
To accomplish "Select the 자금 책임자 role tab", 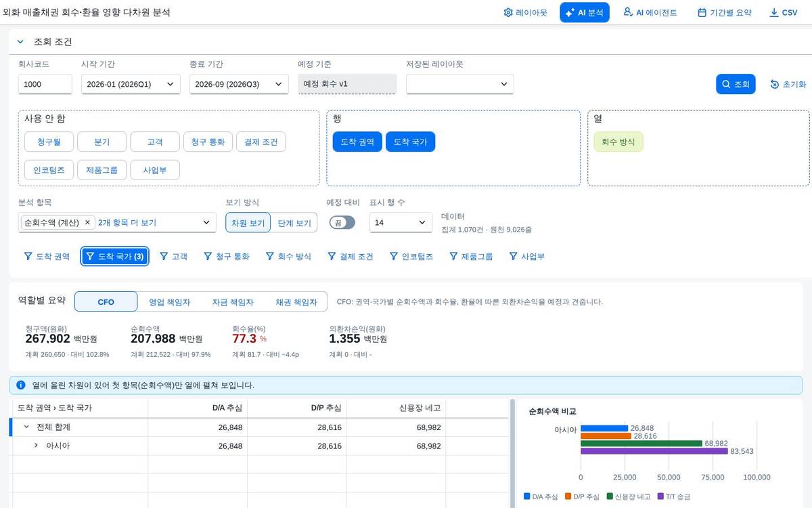I will pyautogui.click(x=232, y=302).
